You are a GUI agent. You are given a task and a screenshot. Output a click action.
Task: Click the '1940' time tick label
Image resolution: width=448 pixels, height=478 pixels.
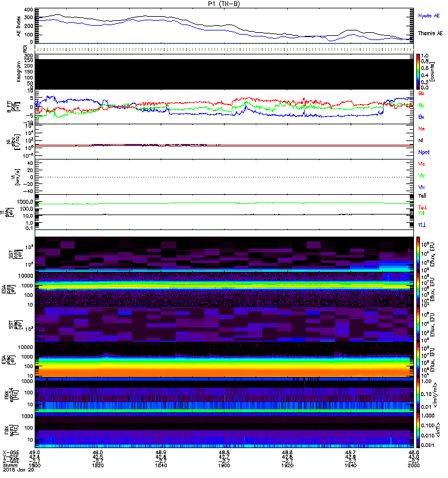tap(351, 465)
